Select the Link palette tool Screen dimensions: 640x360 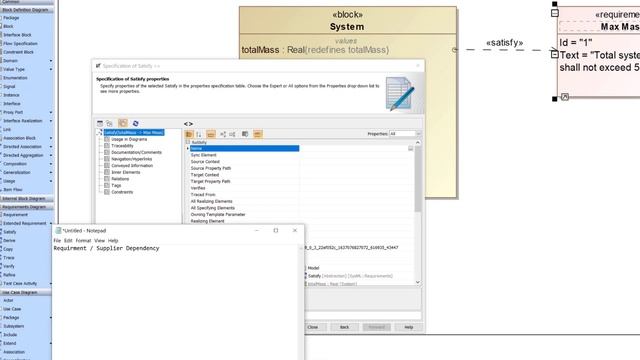7,129
